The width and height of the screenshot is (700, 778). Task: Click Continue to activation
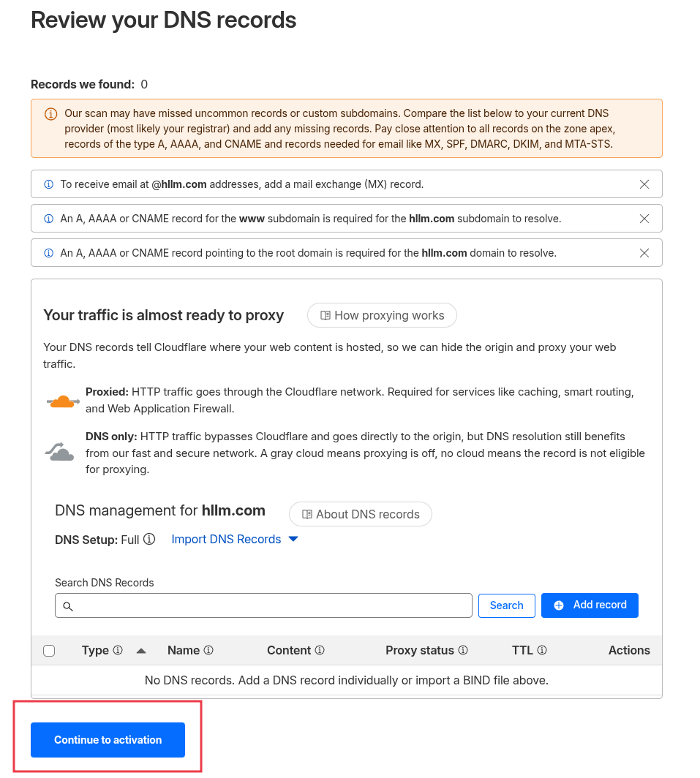108,740
